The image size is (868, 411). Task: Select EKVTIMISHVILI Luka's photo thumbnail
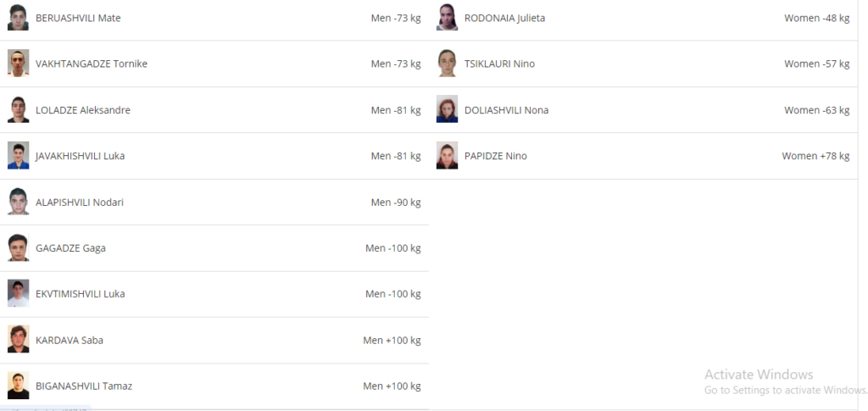tap(19, 293)
